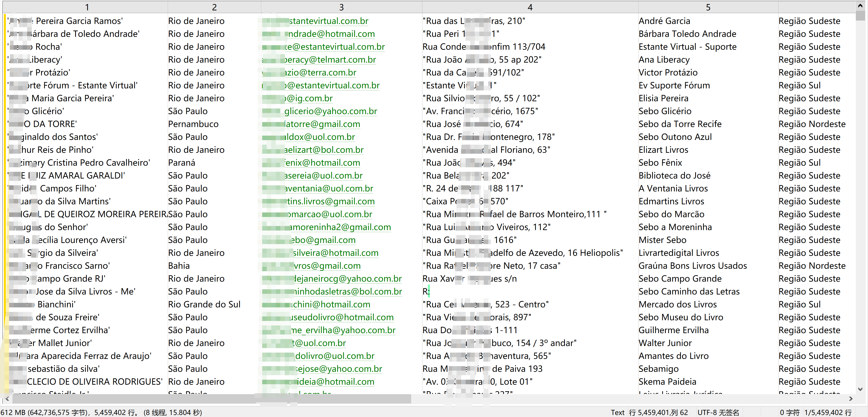
Task: Click the cell 'Paraná'
Action: (182, 163)
